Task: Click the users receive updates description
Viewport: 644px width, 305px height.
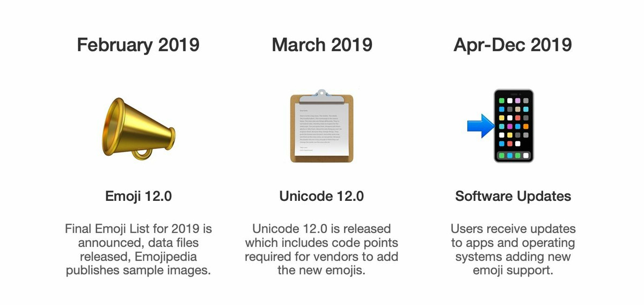Action: (x=513, y=250)
